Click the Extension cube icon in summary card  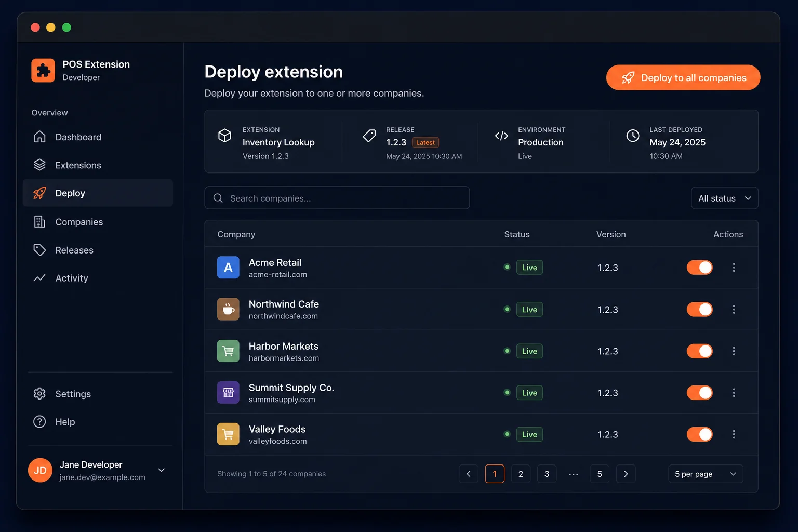(x=224, y=136)
